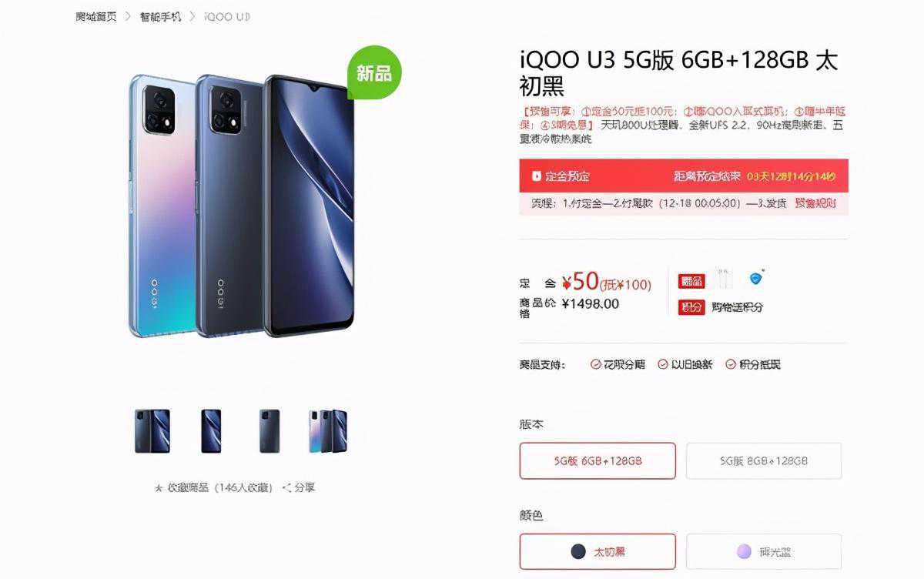924x579 pixels.
Task: Go to 智能手机 breadcrumb category
Action: pyautogui.click(x=160, y=16)
